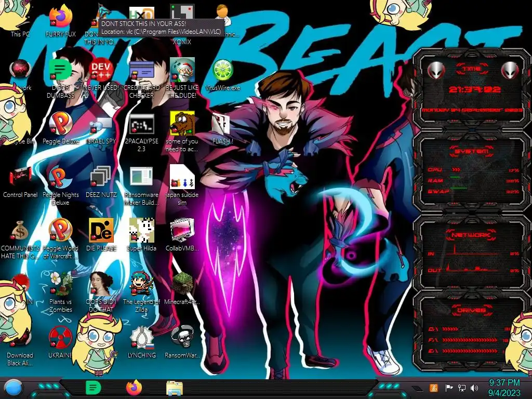Viewport: 532px width, 399px height.
Task: Open OOPS DID I DO THAT portrait icon
Action: tap(101, 284)
